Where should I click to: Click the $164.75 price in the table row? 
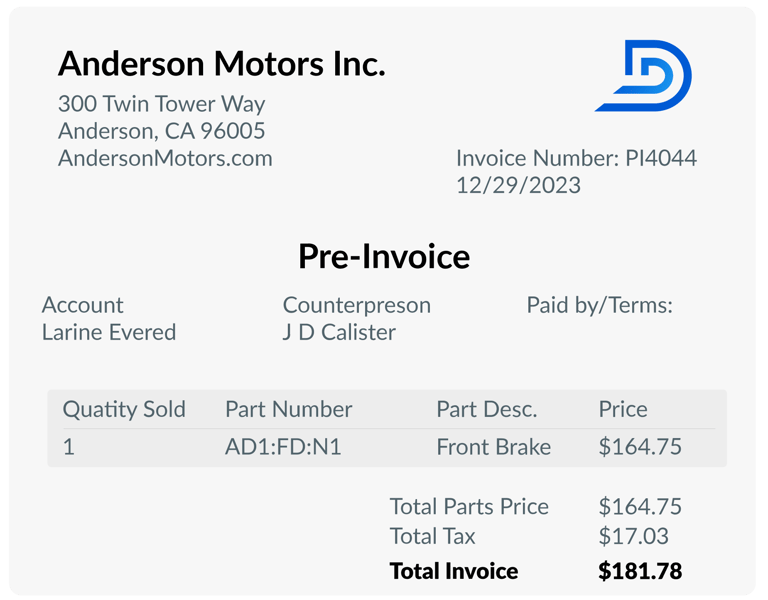coord(640,447)
